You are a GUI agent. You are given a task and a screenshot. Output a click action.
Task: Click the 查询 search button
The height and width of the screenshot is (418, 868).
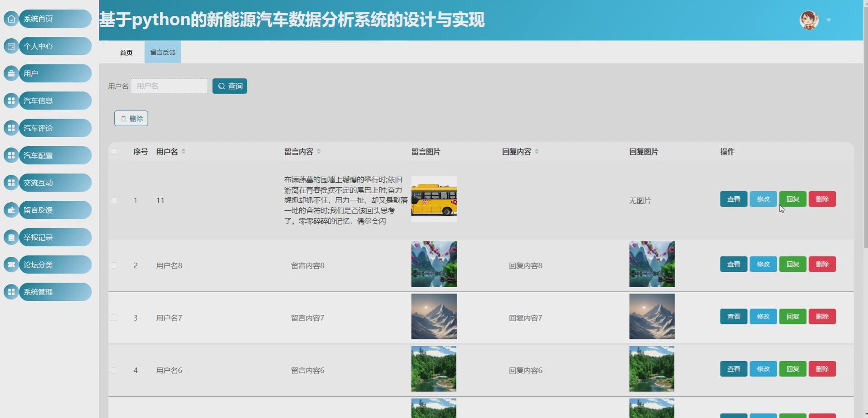[x=230, y=85]
